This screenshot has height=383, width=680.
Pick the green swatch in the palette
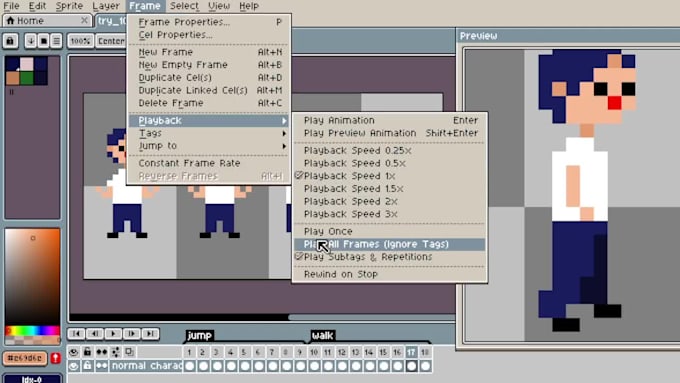click(26, 78)
